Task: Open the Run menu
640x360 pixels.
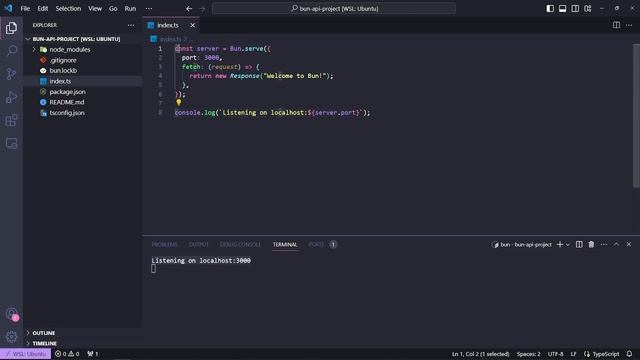Action: 130,8
